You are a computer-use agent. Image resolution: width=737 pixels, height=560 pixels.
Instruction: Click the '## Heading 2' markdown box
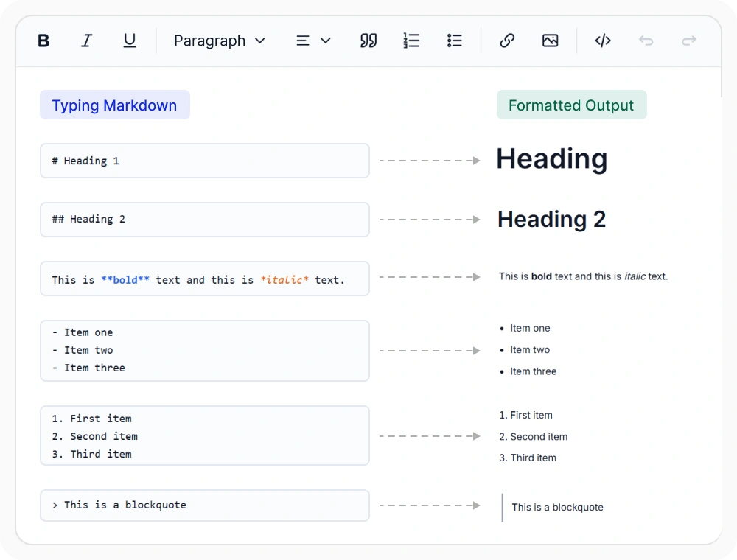[x=205, y=220]
